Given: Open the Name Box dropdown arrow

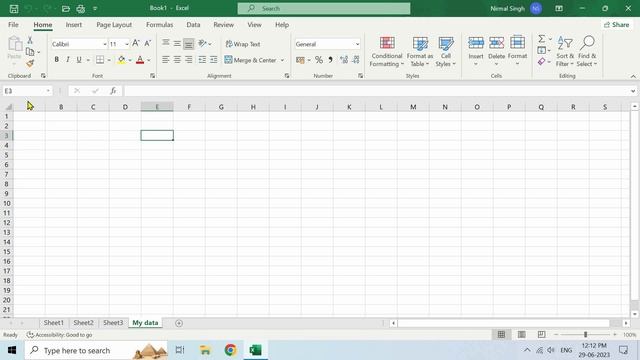Looking at the screenshot, I should click(48, 91).
